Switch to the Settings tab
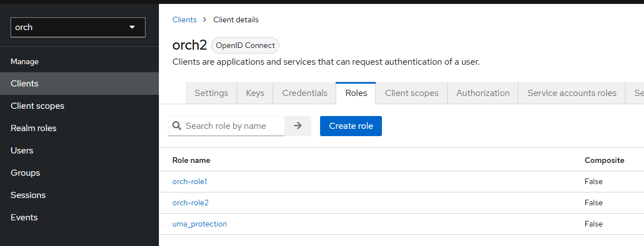Viewport: 644px width, 246px height. pyautogui.click(x=211, y=93)
